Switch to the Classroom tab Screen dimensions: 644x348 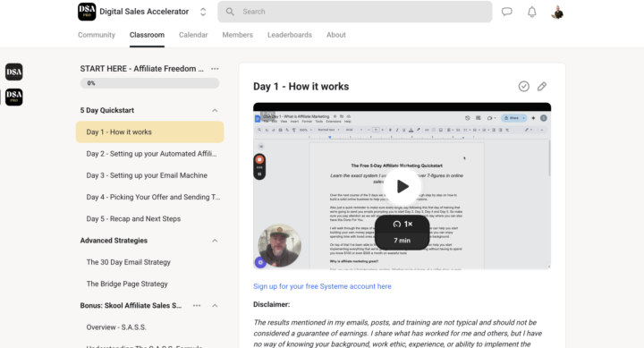click(147, 35)
